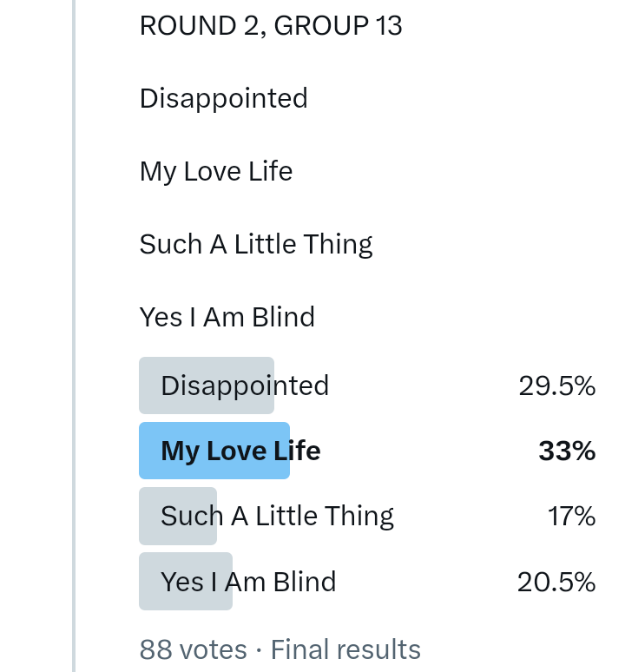
Task: Click the 'ROUND 2, GROUP 13' tweet heading
Action: (x=271, y=26)
